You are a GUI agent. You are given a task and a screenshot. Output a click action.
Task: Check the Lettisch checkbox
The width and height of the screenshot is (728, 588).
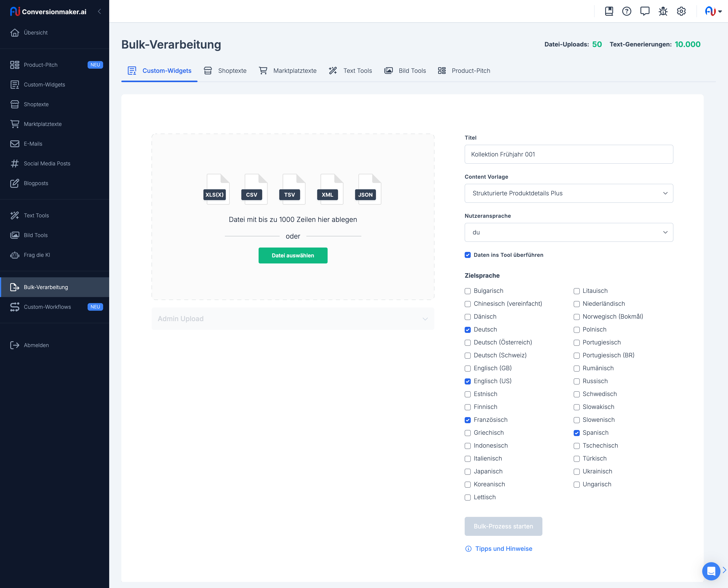(x=468, y=497)
